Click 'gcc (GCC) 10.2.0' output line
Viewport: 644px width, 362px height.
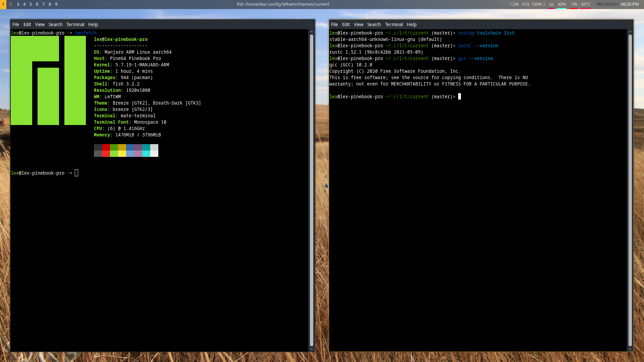click(x=351, y=65)
